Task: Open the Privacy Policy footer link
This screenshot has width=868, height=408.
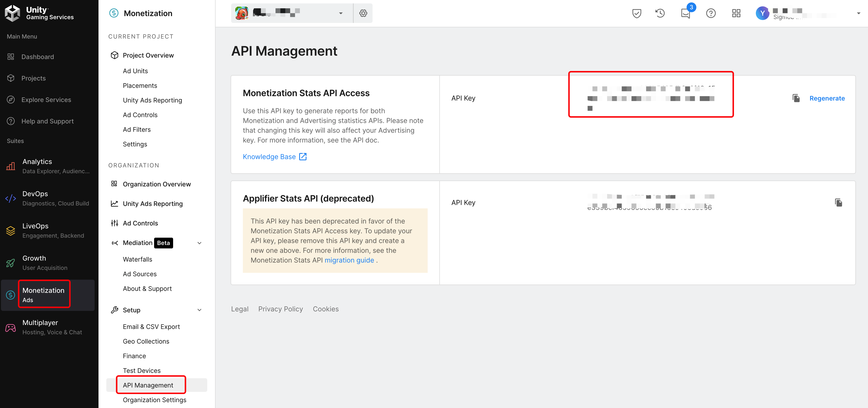Action: pos(280,309)
